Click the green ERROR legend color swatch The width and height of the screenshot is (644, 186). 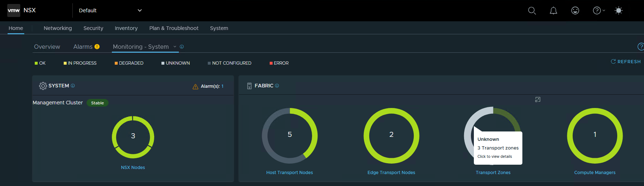(271, 63)
